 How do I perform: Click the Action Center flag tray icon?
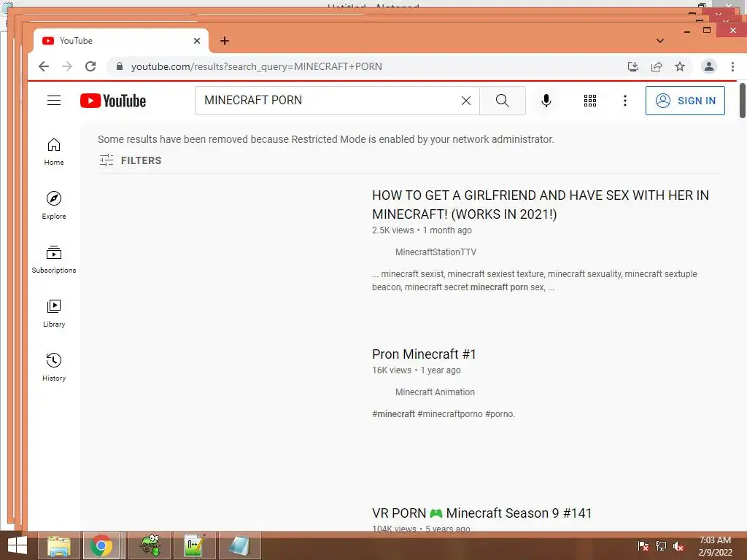tap(643, 546)
